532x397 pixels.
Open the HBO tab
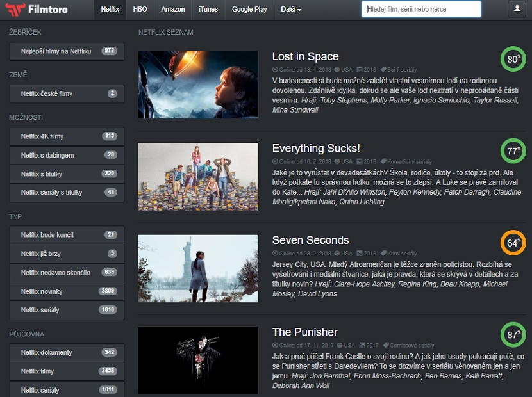(140, 9)
